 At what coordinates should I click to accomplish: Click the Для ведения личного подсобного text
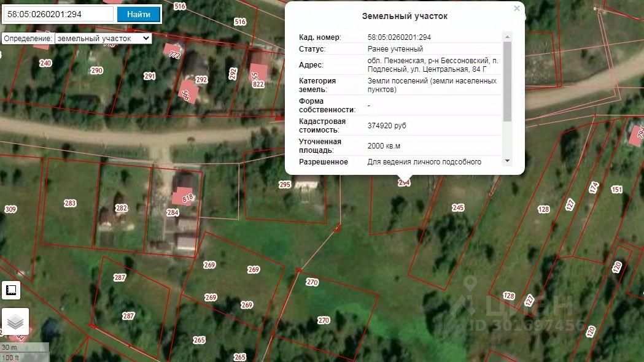(x=424, y=162)
